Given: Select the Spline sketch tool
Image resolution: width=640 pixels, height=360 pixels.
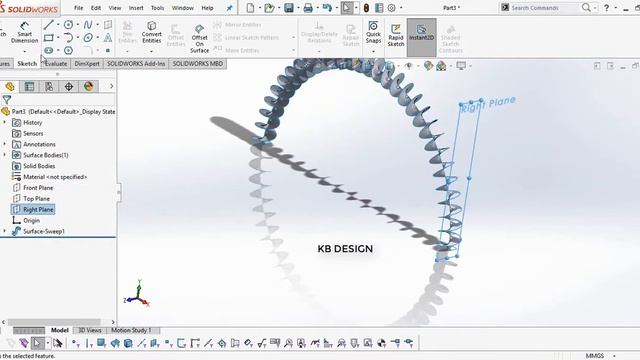Looking at the screenshot, I should 88,25.
